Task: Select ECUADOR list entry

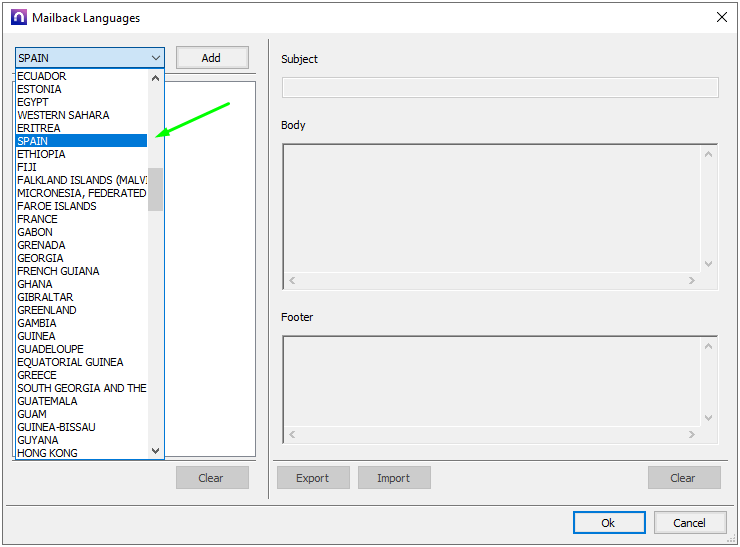Action: pyautogui.click(x=42, y=76)
